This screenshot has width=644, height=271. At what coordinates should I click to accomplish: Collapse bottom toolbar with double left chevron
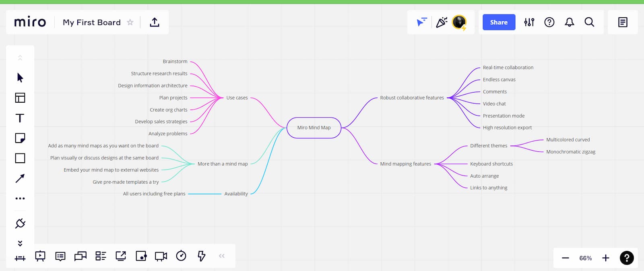tap(221, 256)
